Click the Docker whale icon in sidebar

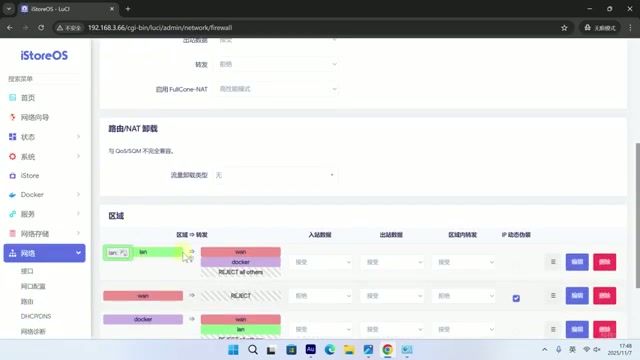pyautogui.click(x=12, y=195)
